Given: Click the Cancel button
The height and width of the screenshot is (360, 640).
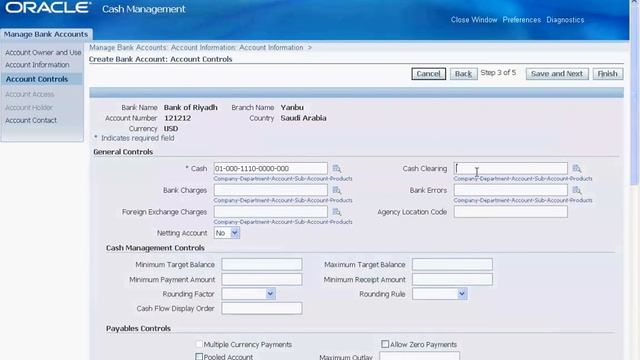Looking at the screenshot, I should click(428, 73).
